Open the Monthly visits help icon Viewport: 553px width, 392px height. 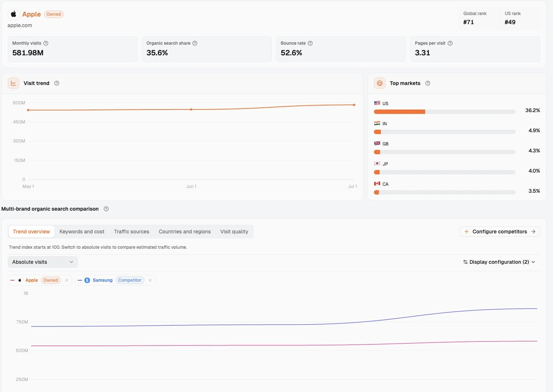tap(46, 43)
